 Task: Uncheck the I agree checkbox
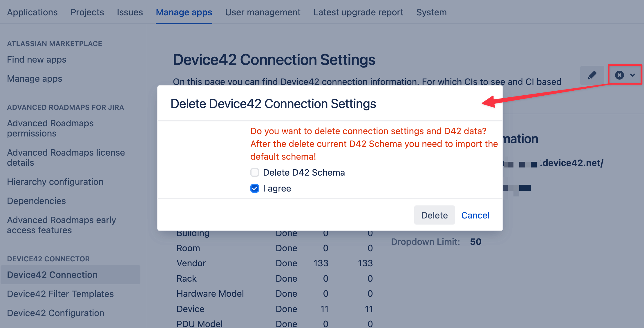pos(254,188)
